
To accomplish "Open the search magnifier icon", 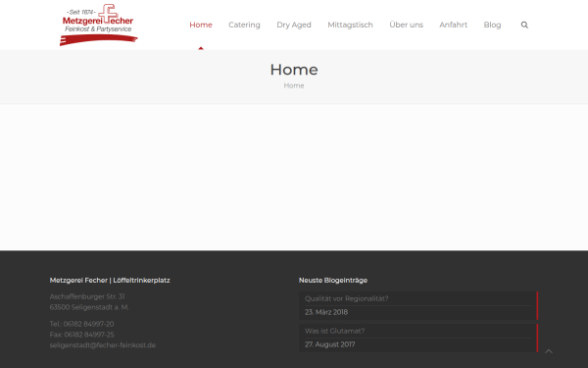I will pyautogui.click(x=524, y=25).
